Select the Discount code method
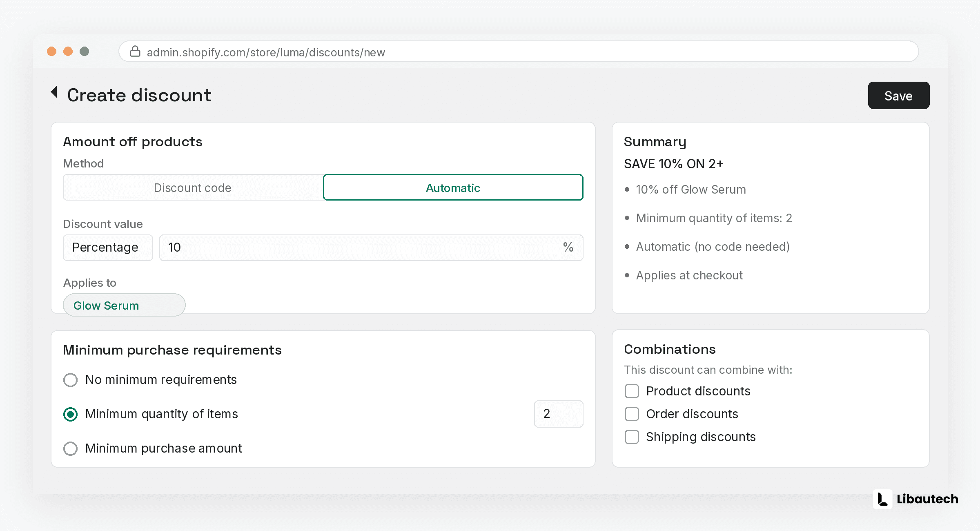 pos(193,187)
